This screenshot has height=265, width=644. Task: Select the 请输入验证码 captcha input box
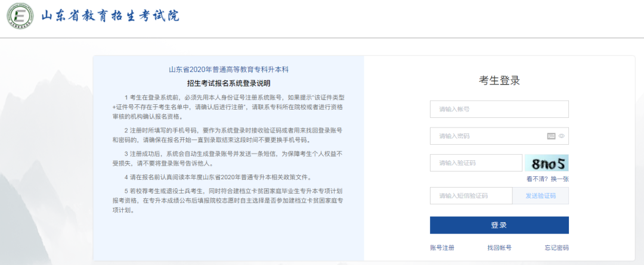coord(476,163)
